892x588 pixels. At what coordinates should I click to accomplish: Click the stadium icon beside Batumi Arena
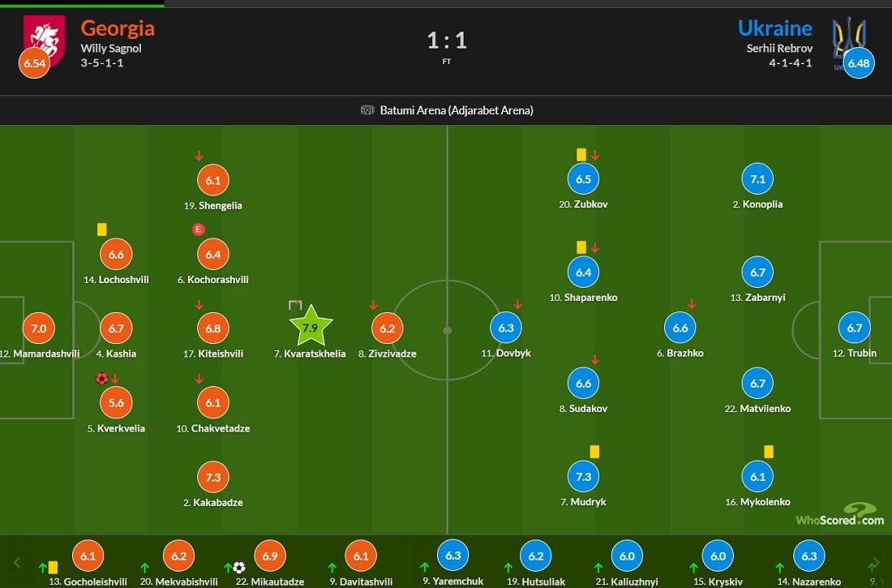click(x=367, y=109)
